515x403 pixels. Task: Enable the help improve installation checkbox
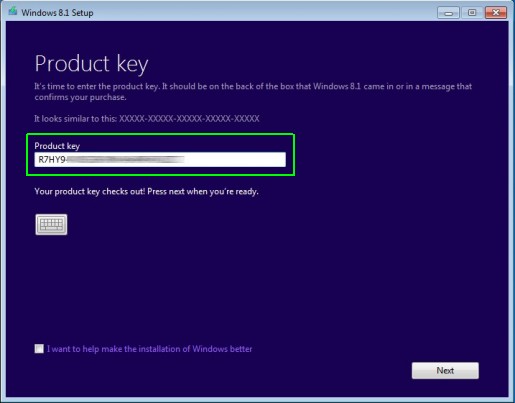tap(39, 349)
